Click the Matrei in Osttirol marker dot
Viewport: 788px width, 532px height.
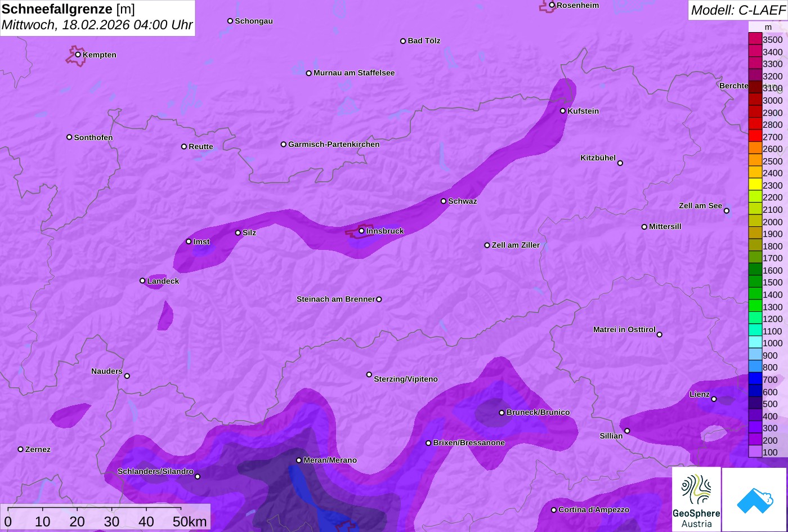click(x=660, y=334)
